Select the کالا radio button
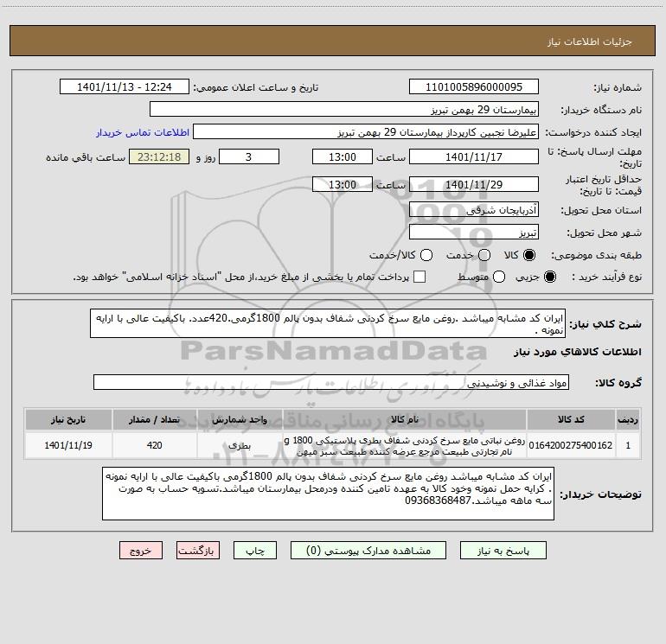The height and width of the screenshot is (644, 666). pos(529,255)
